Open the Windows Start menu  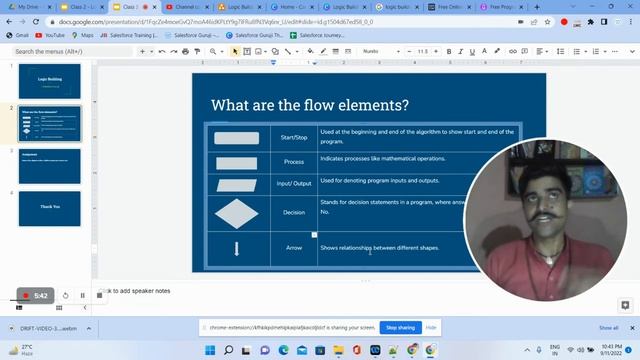[x=210, y=350]
